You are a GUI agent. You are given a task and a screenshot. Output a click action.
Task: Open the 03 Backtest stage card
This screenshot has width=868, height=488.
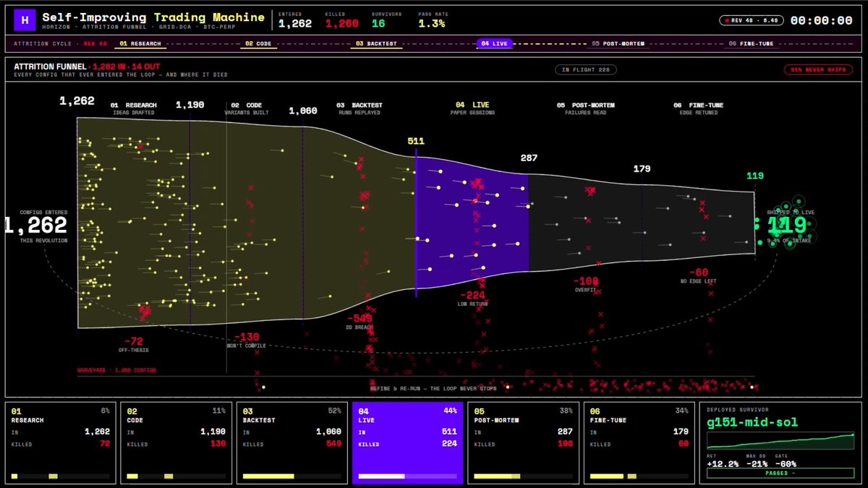tap(292, 442)
